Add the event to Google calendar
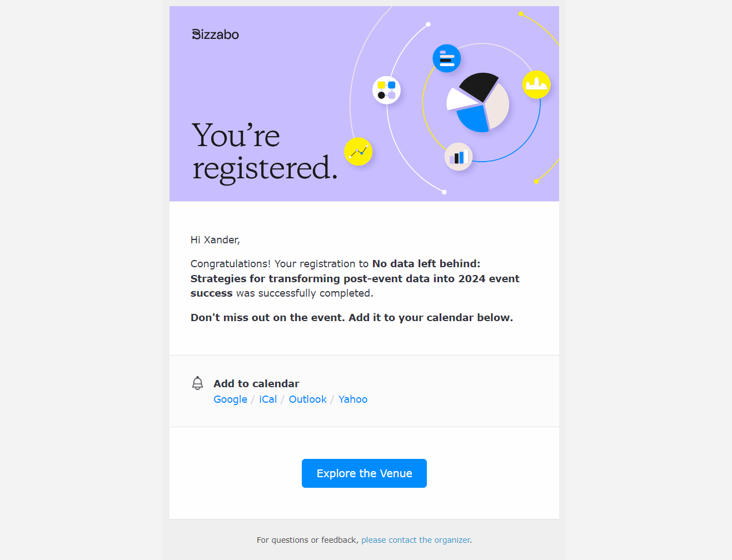732x560 pixels. (x=230, y=399)
